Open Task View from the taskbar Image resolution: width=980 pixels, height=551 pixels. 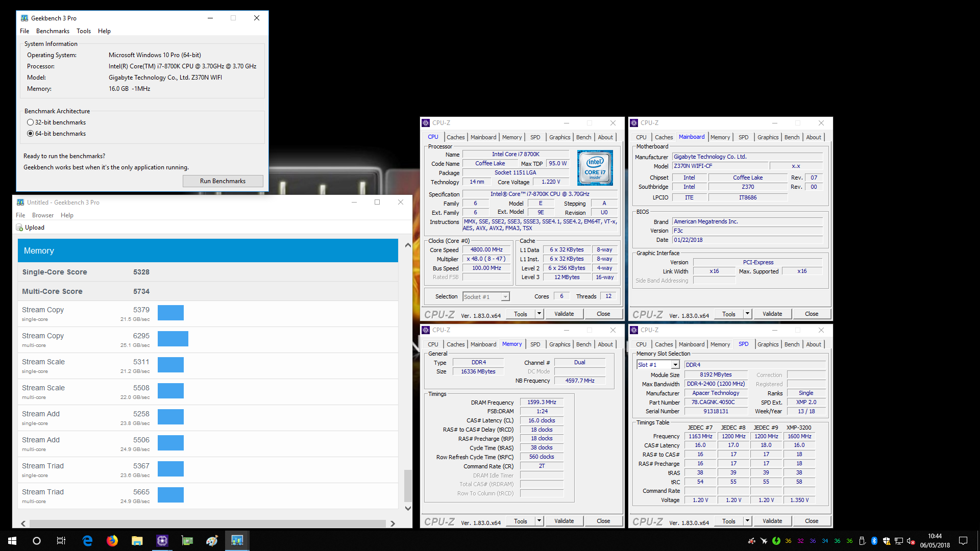coord(61,541)
